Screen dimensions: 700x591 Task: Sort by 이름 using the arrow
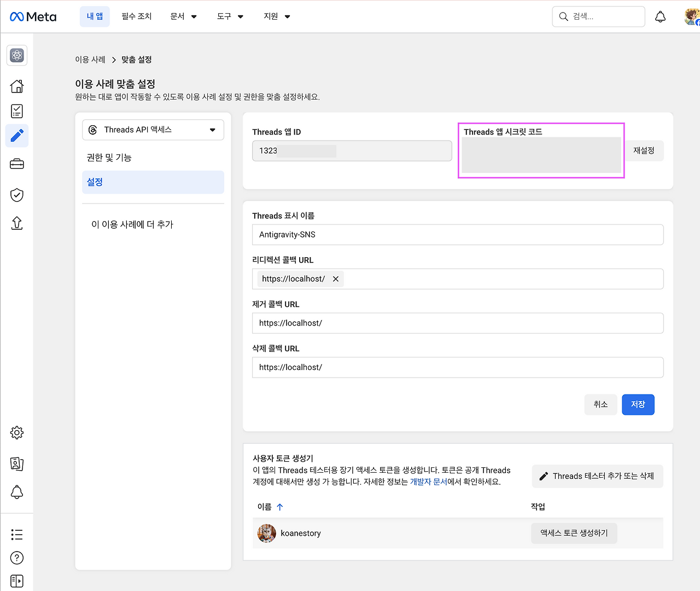[280, 507]
